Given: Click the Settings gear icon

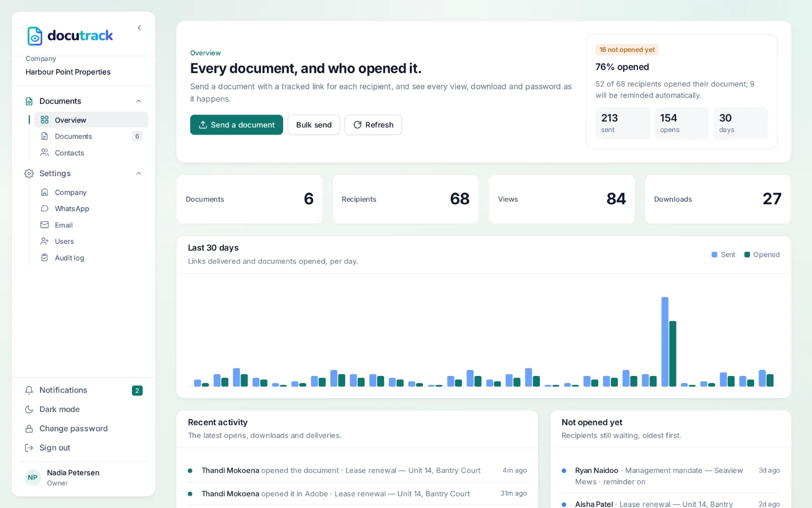Looking at the screenshot, I should [29, 173].
